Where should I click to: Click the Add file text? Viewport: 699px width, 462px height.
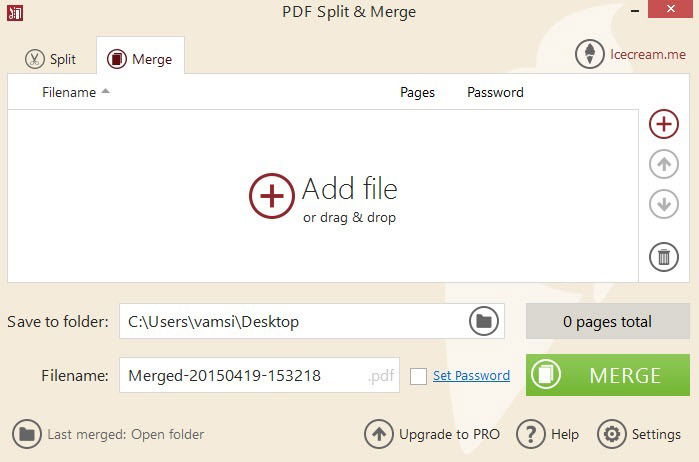point(350,189)
